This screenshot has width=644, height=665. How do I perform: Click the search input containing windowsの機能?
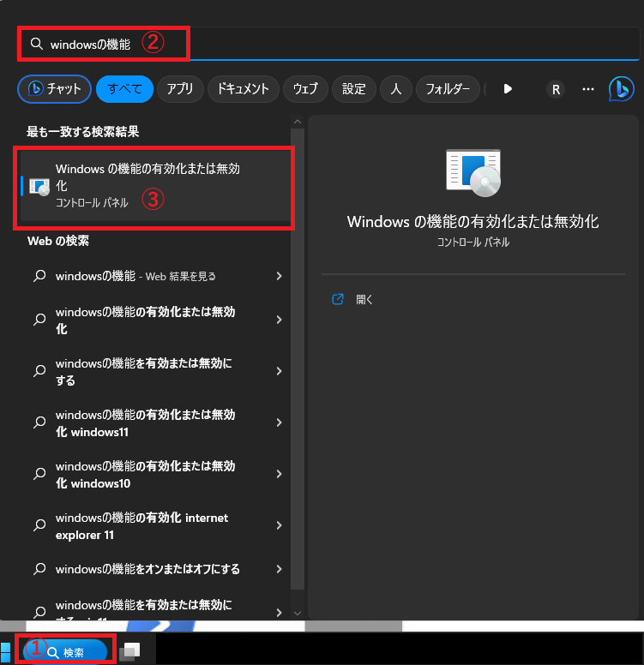click(x=328, y=44)
